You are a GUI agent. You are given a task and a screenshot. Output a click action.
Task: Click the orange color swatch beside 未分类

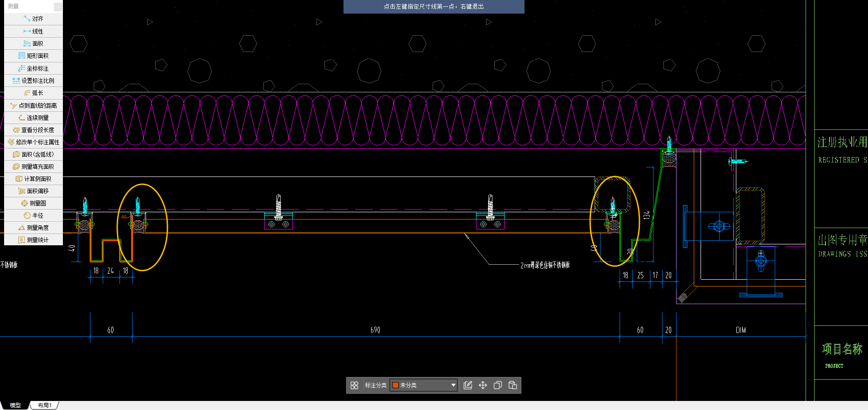tap(396, 385)
